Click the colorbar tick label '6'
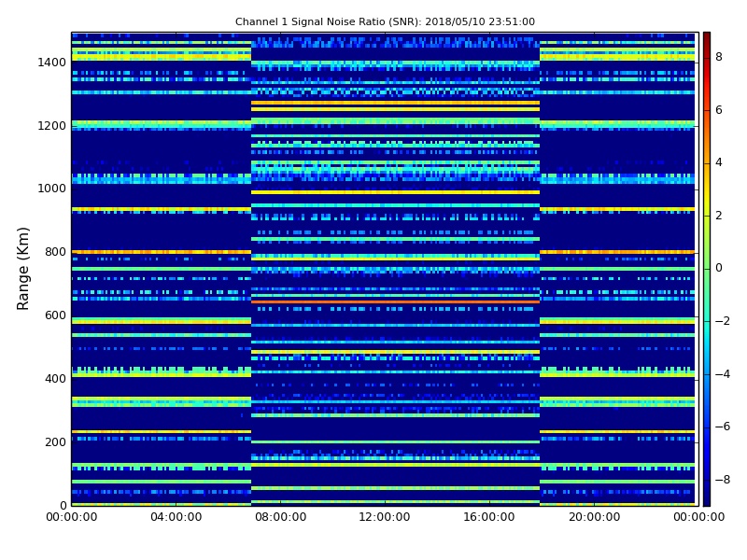This screenshot has width=747, height=560. (719, 110)
